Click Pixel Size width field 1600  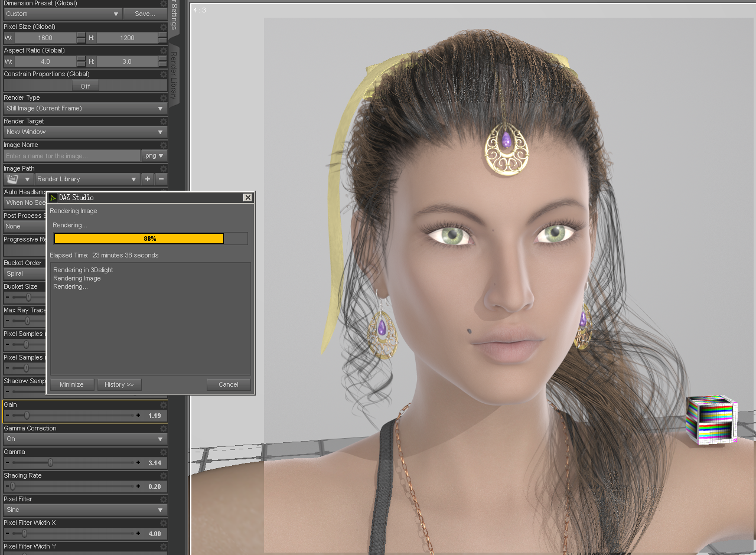[45, 38]
